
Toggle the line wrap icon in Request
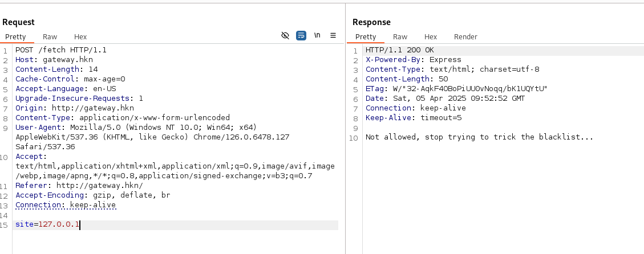(301, 35)
